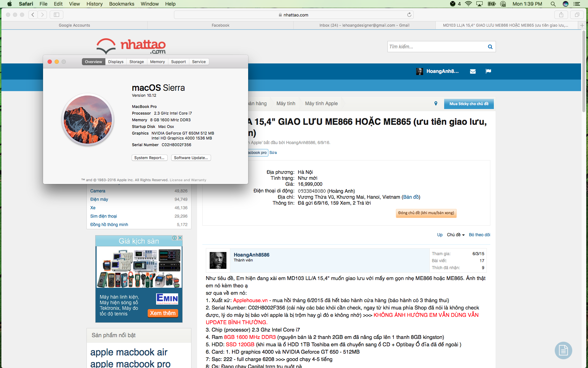Close the Giá kịch sàn ad
The image size is (588, 368).
tap(180, 238)
